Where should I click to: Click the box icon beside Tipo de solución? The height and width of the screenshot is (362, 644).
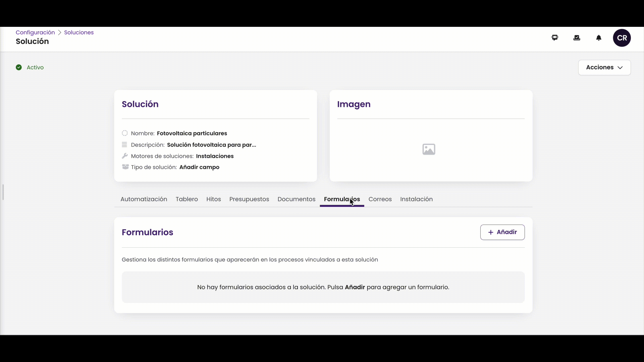coord(125,167)
